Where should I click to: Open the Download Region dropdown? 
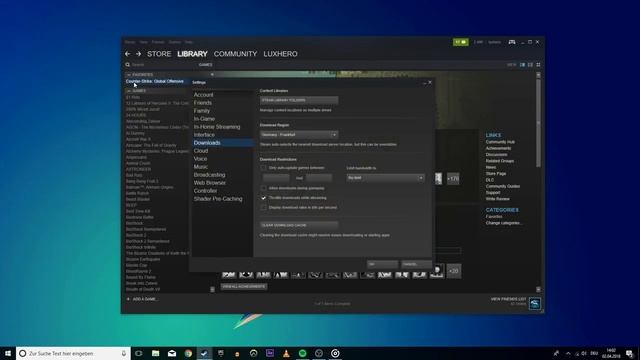299,135
